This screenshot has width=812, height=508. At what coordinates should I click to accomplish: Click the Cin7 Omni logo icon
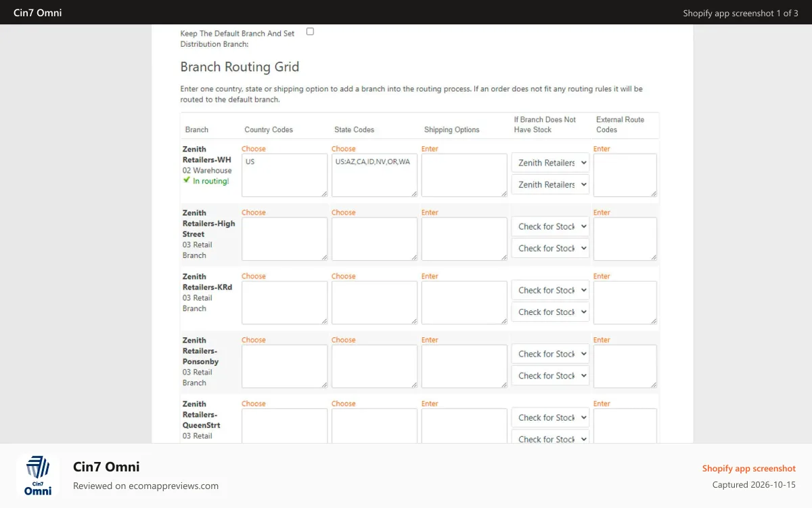click(x=38, y=475)
